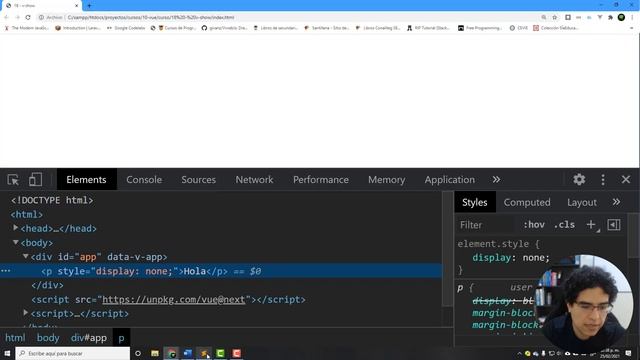Open Sublime Text from taskbar
This screenshot has width=640, height=360.
point(204,353)
